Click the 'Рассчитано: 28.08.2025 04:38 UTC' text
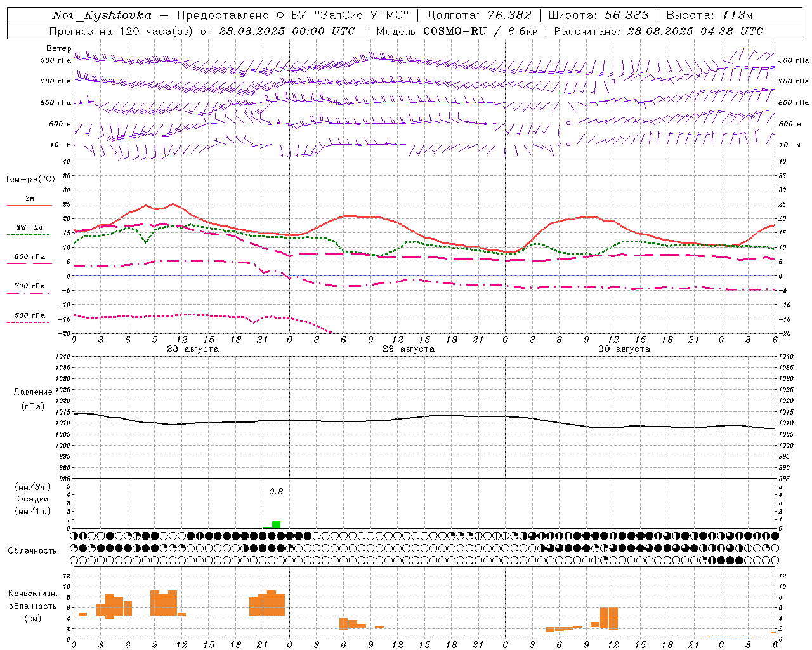The width and height of the screenshot is (812, 650). (658, 31)
